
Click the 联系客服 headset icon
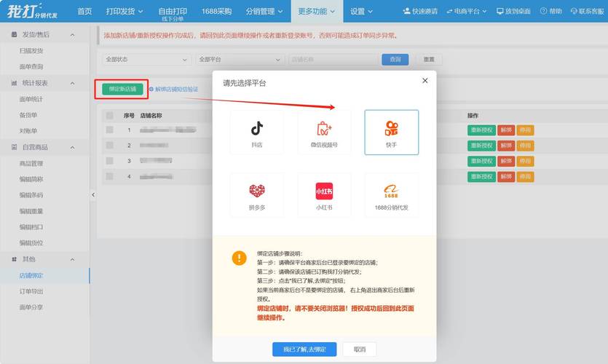click(574, 11)
